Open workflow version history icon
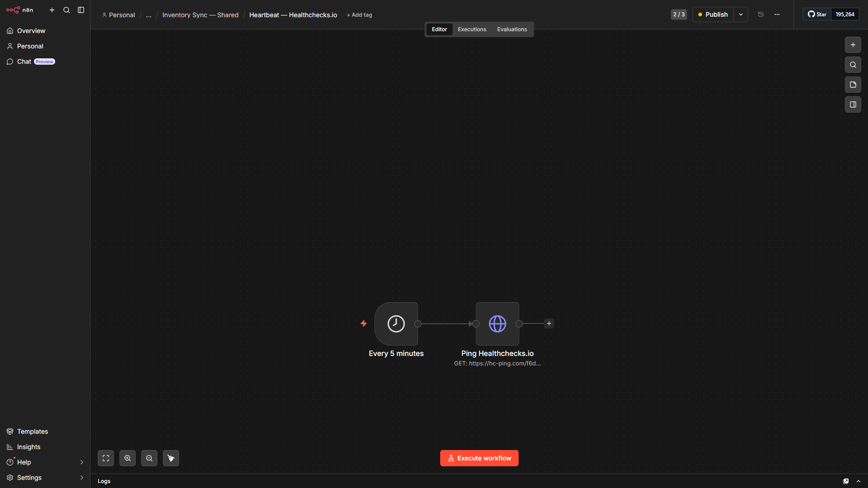The height and width of the screenshot is (488, 868). tap(761, 14)
